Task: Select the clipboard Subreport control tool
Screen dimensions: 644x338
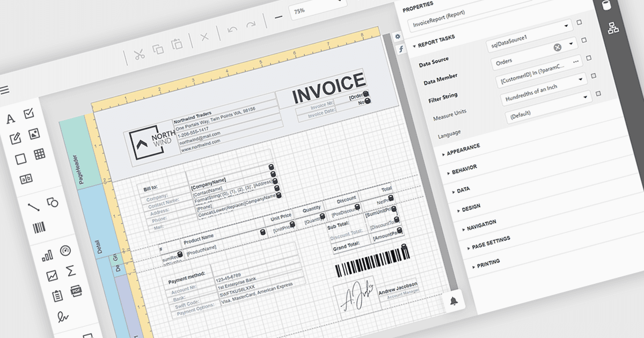Action: (x=57, y=296)
